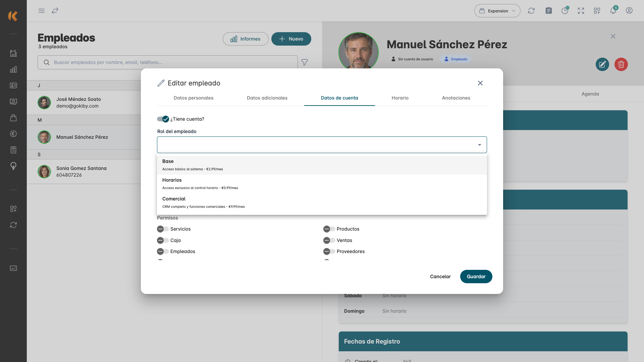Viewport: 644px width, 362px height.
Task: Open the lightbulb icon in the left sidebar
Action: point(13,166)
